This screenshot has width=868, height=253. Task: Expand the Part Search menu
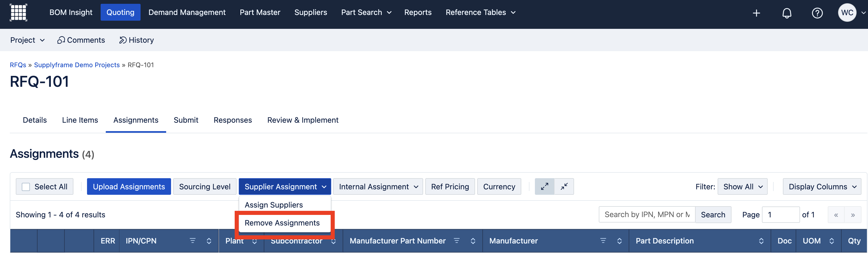tap(366, 13)
